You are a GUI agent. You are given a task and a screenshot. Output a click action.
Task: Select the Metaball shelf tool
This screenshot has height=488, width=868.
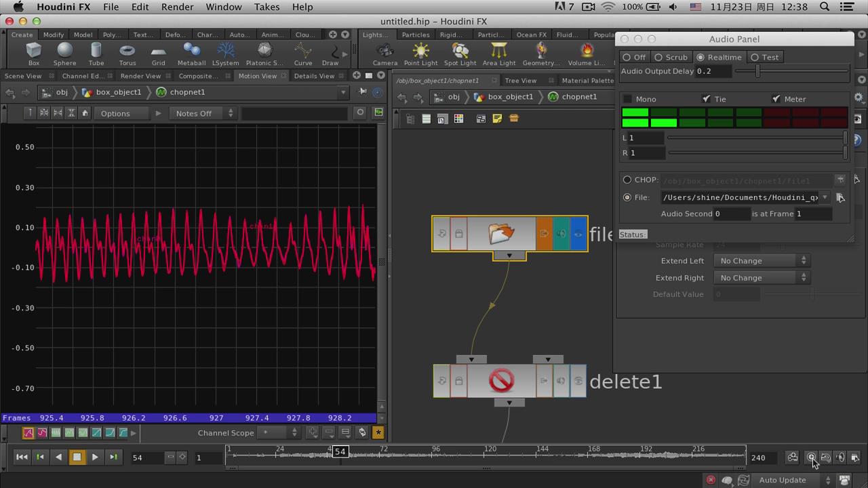(x=191, y=54)
